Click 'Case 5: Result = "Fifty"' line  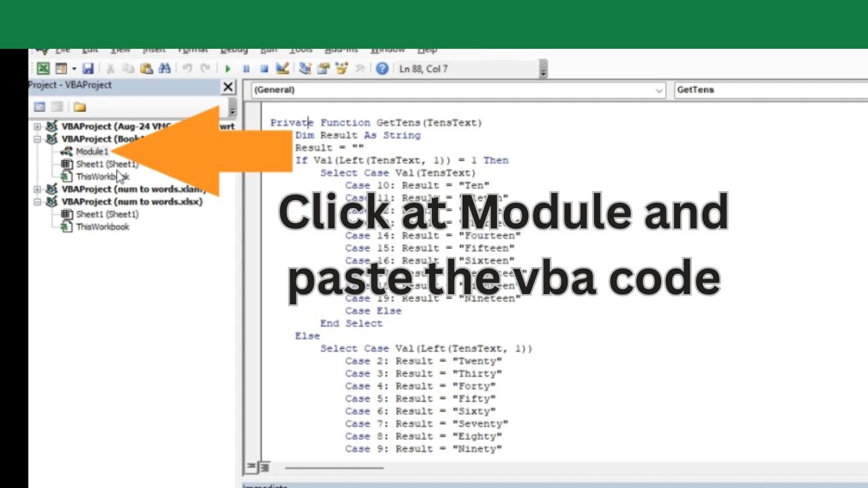(420, 399)
